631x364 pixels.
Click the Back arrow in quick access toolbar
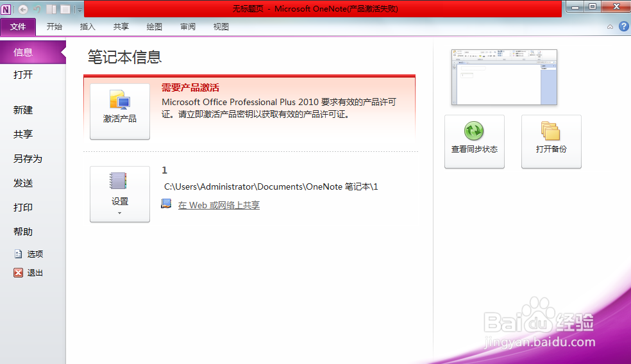[x=23, y=9]
